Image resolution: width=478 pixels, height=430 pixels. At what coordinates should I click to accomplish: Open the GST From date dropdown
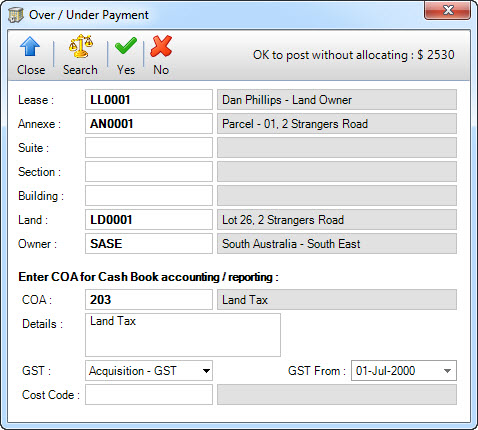point(447,371)
